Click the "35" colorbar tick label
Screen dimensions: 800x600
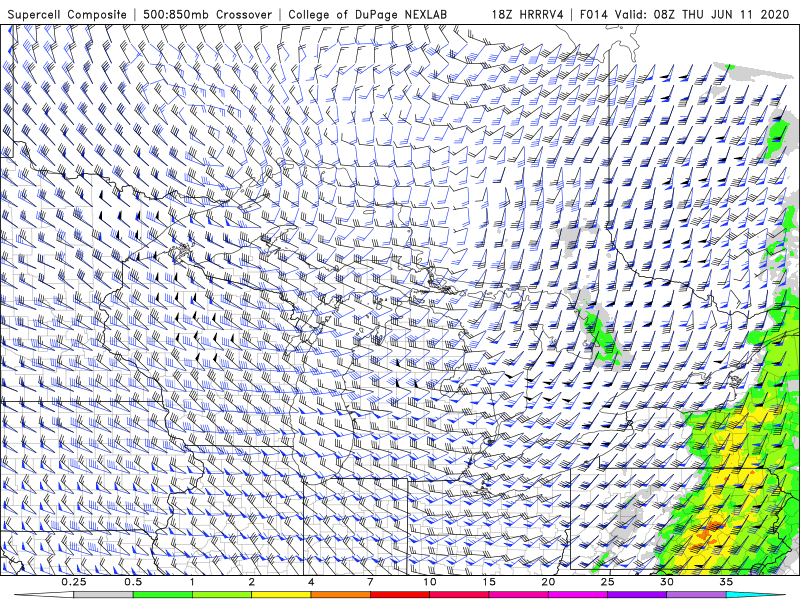(726, 582)
